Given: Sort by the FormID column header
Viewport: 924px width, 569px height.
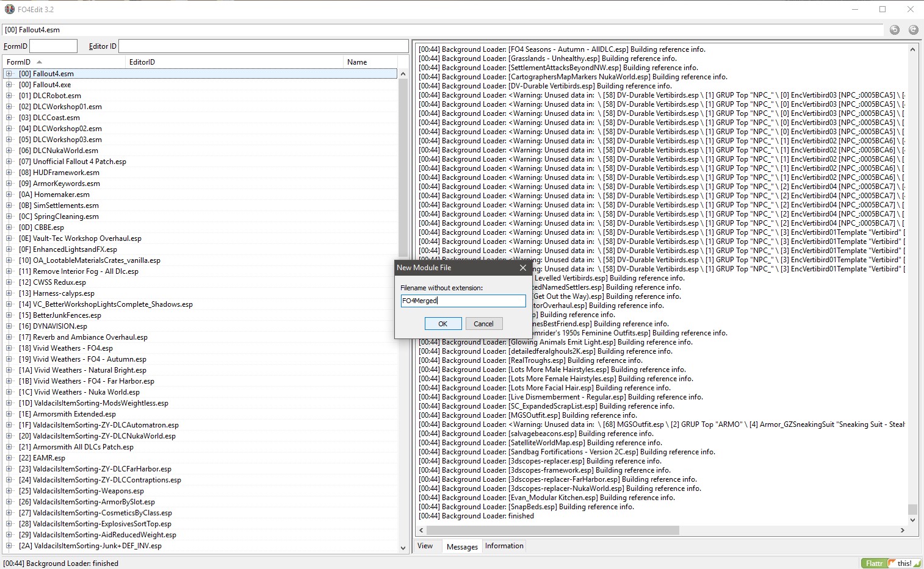Looking at the screenshot, I should click(64, 62).
